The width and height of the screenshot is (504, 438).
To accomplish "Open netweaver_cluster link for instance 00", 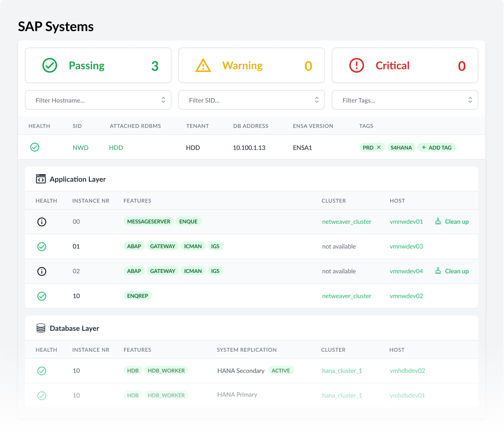I will pyautogui.click(x=346, y=222).
